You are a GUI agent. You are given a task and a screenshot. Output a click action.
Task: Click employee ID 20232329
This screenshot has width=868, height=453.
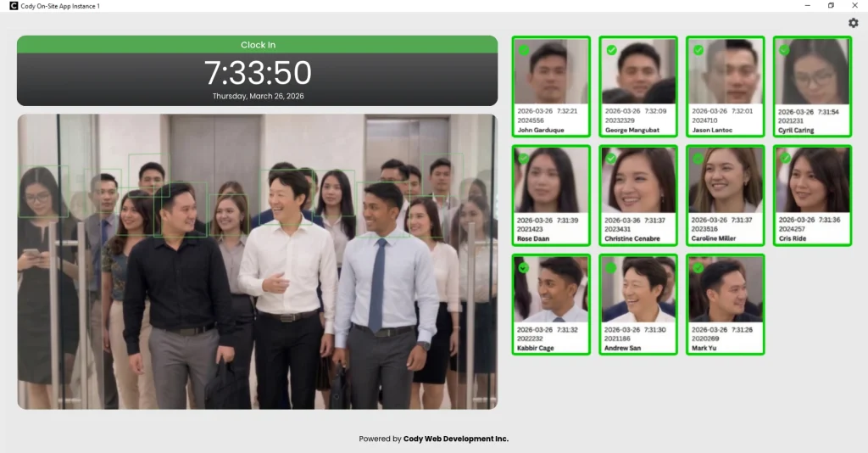[620, 120]
